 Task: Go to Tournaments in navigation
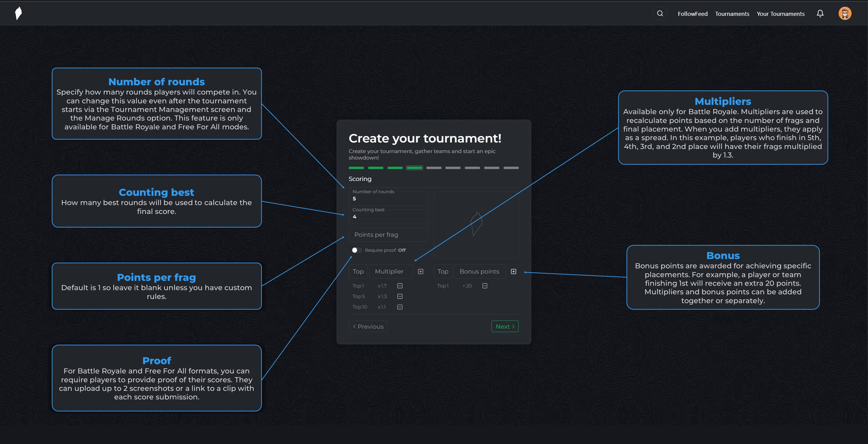pyautogui.click(x=732, y=14)
